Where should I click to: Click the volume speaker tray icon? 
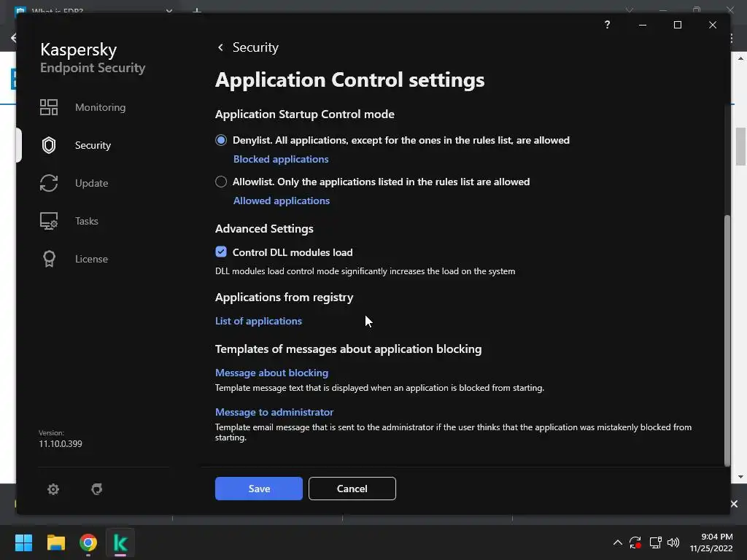[x=673, y=542]
